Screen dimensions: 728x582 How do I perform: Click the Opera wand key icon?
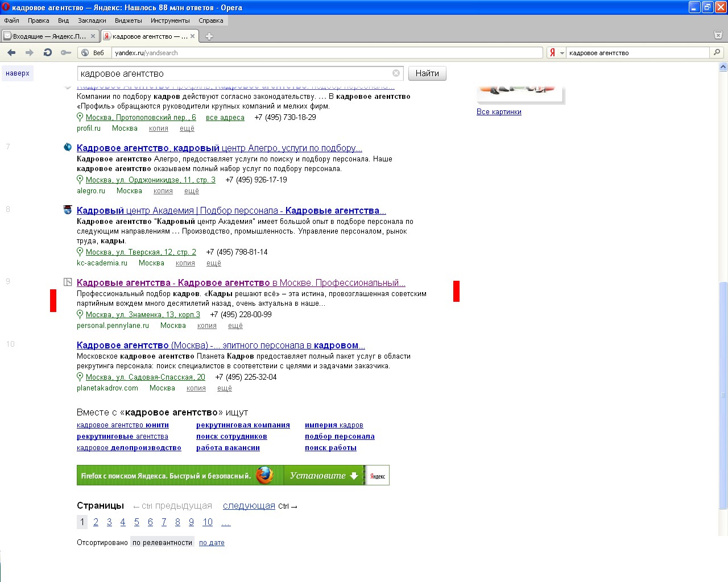66,53
